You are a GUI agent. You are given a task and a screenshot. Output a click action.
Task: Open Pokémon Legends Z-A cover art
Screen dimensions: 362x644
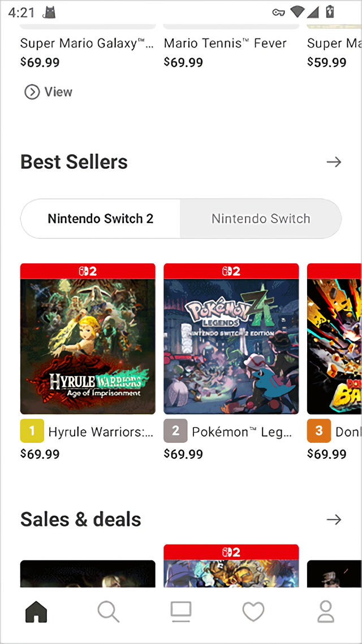coord(231,339)
